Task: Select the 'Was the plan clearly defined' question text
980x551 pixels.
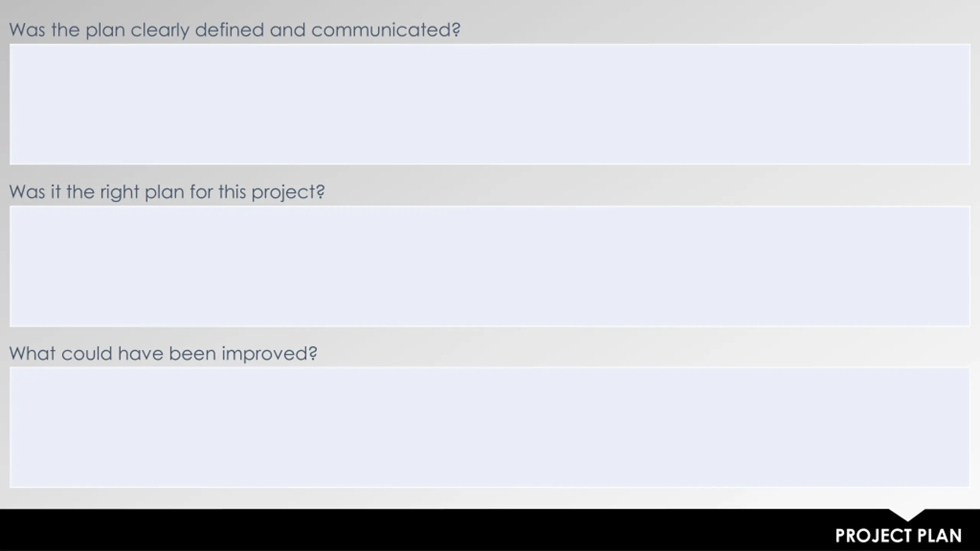Action: pos(235,30)
